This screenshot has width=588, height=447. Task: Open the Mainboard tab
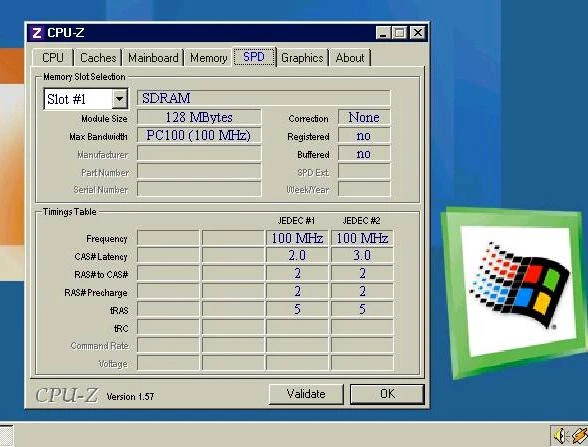point(153,58)
